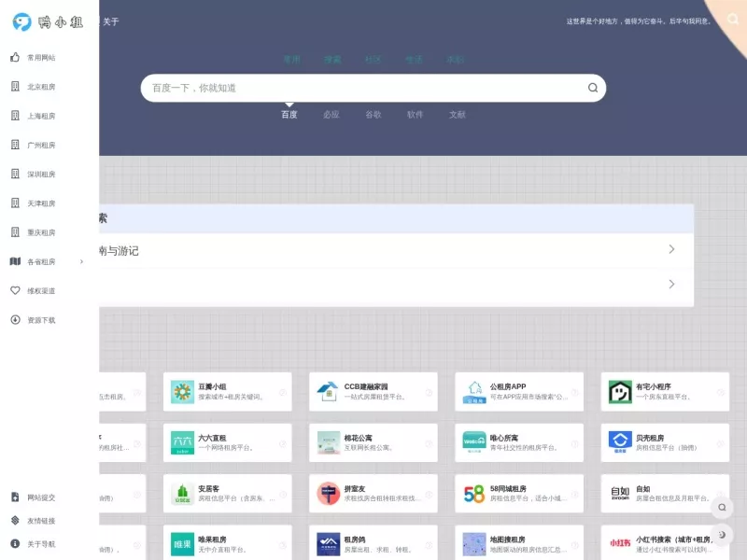Open 维权渠道 via its heart icon
Viewport: 747px width, 560px height.
click(x=15, y=290)
